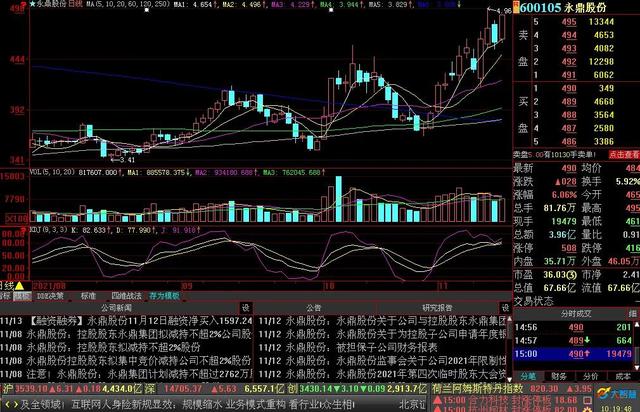Click the 分时成交 header
The image size is (640, 412).
tap(575, 314)
